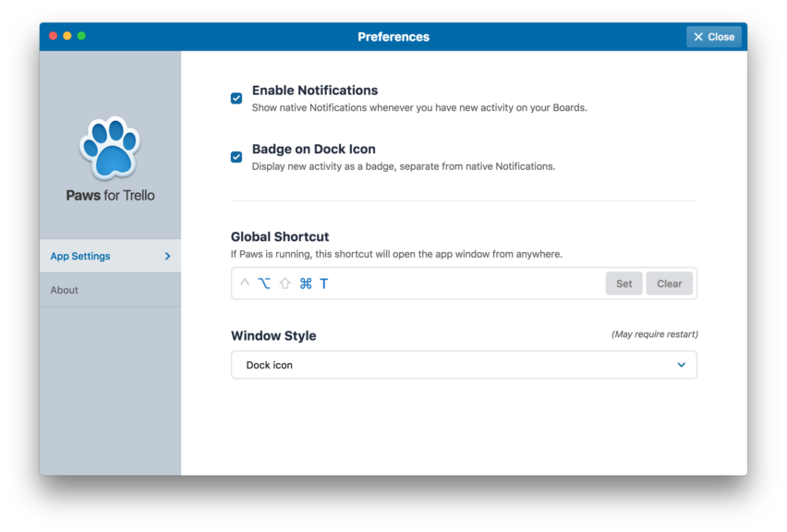Click the Window Style dropdown arrow
The height and width of the screenshot is (532, 787).
(x=681, y=365)
